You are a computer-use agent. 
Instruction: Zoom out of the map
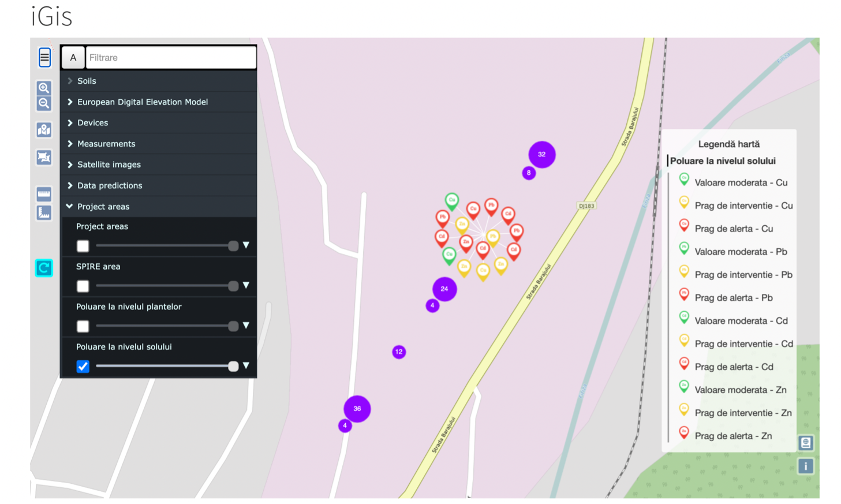pos(44,103)
